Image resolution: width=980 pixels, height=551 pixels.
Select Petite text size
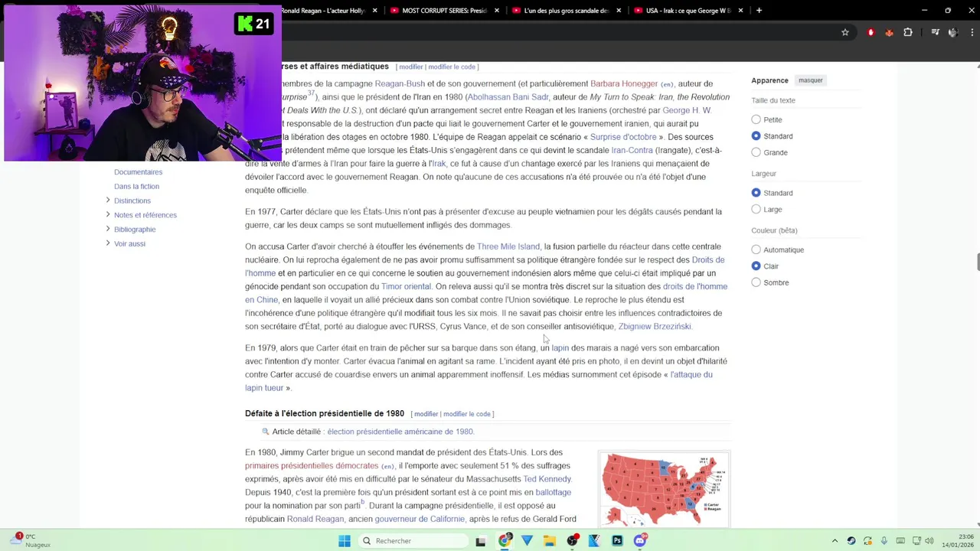(x=756, y=119)
